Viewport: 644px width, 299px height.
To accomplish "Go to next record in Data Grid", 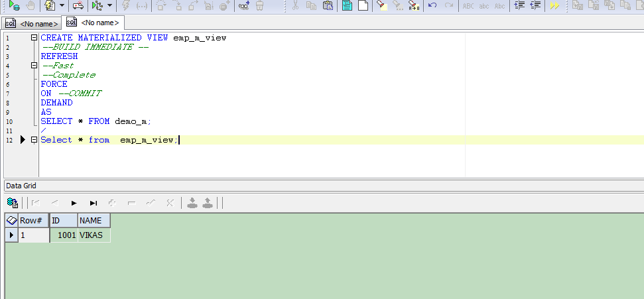I will [x=74, y=202].
